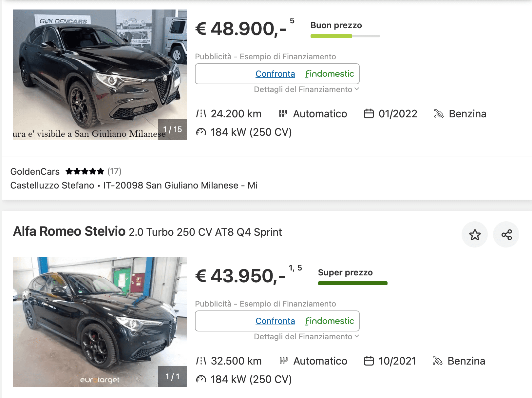
Task: Click the gearbox icon in the €48.900 listing
Action: tap(283, 114)
